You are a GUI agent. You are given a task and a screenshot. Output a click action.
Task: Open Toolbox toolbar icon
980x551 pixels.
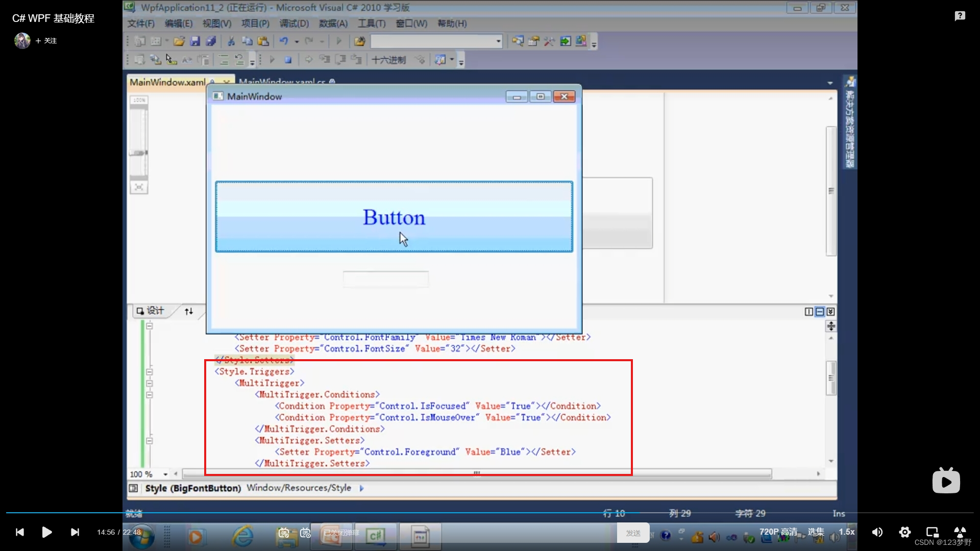pyautogui.click(x=549, y=41)
